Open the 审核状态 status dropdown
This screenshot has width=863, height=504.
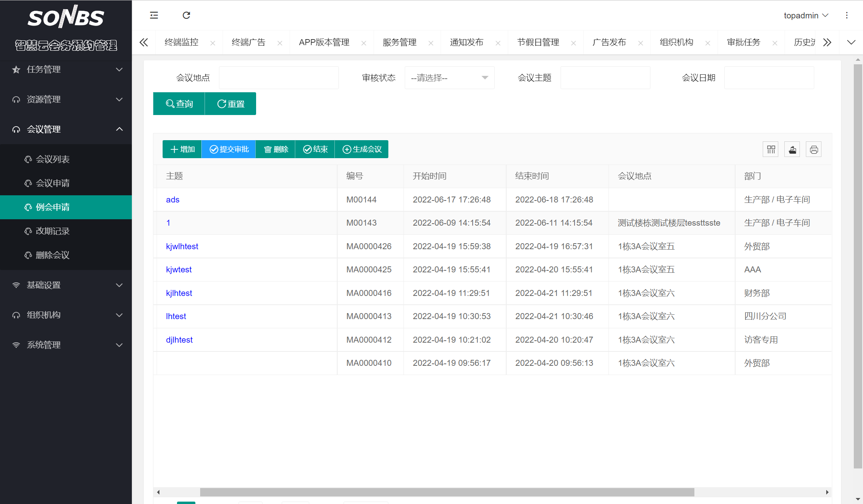pos(449,77)
